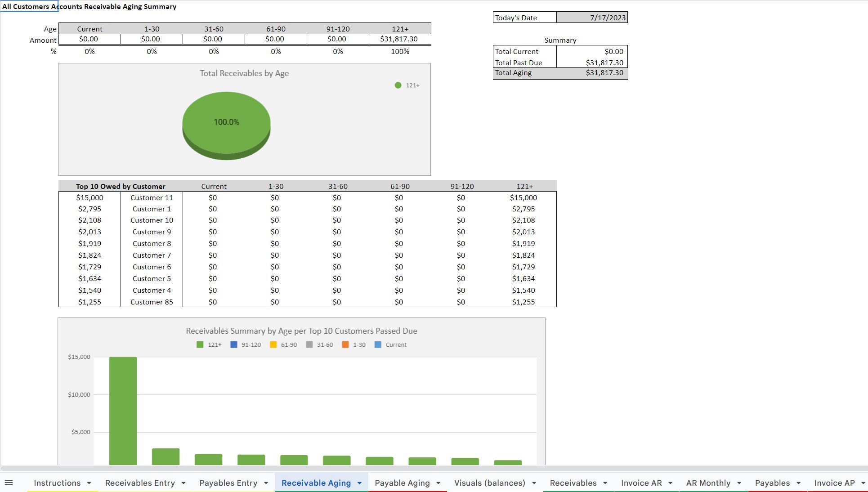Click the 121+ pie legend marker

(398, 85)
